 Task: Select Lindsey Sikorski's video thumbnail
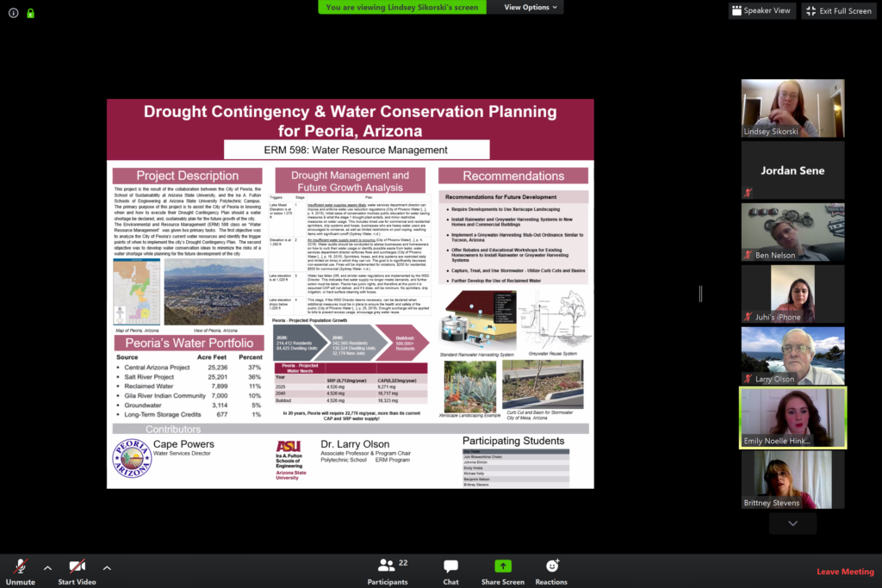coord(792,108)
